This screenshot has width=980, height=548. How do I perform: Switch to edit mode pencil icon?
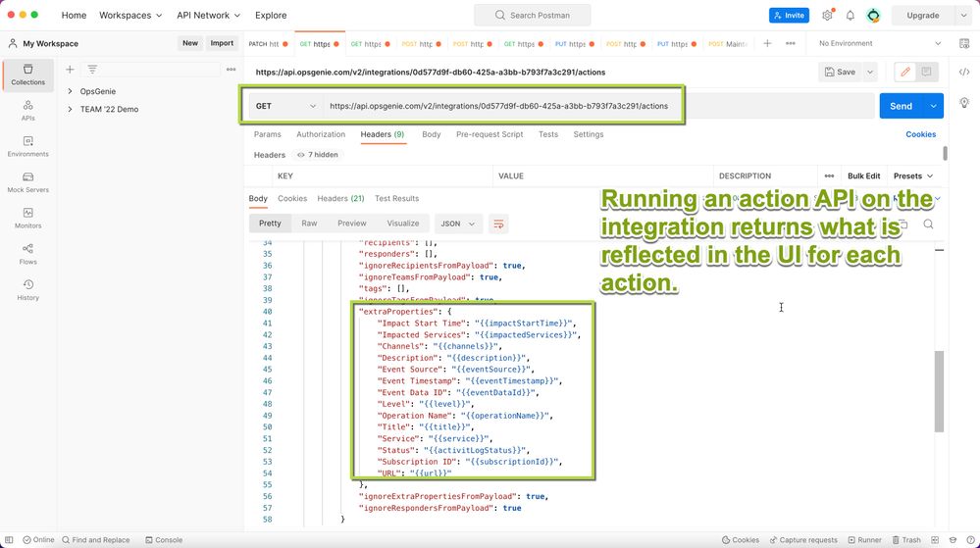(905, 72)
